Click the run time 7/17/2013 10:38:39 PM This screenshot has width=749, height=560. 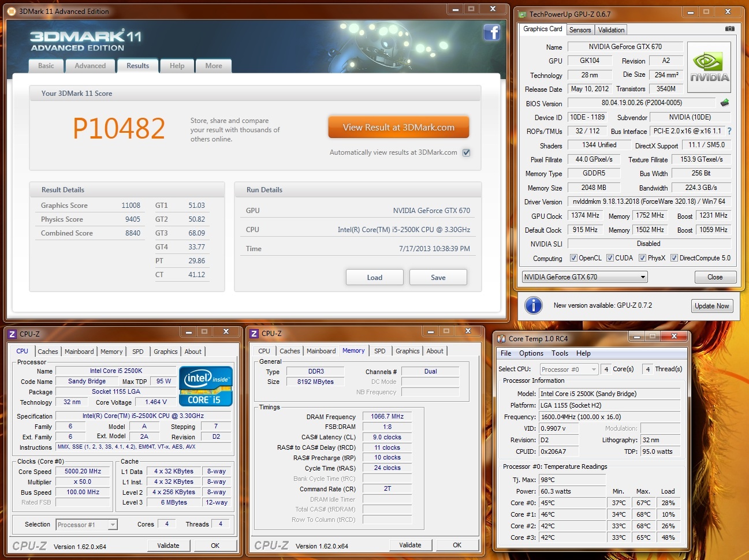pos(434,249)
